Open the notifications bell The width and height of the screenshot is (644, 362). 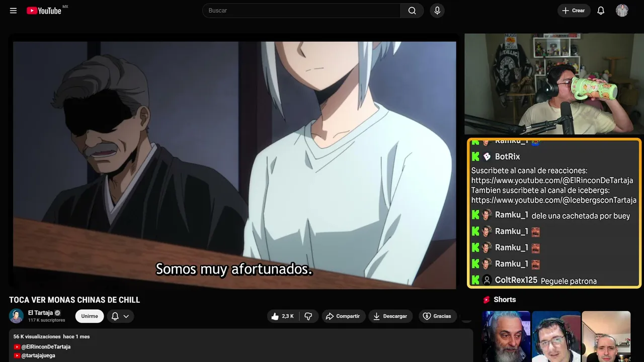pyautogui.click(x=601, y=11)
